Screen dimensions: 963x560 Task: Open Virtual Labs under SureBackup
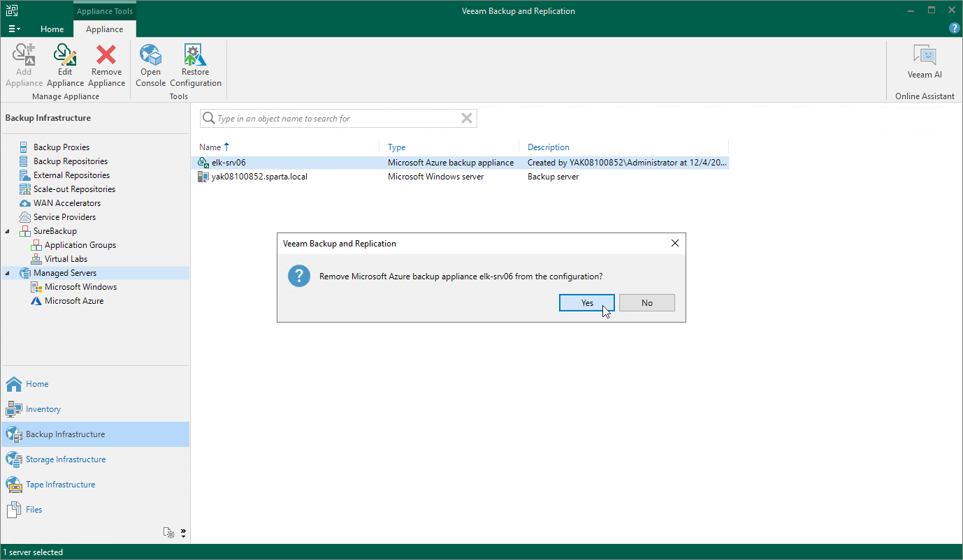tap(66, 259)
